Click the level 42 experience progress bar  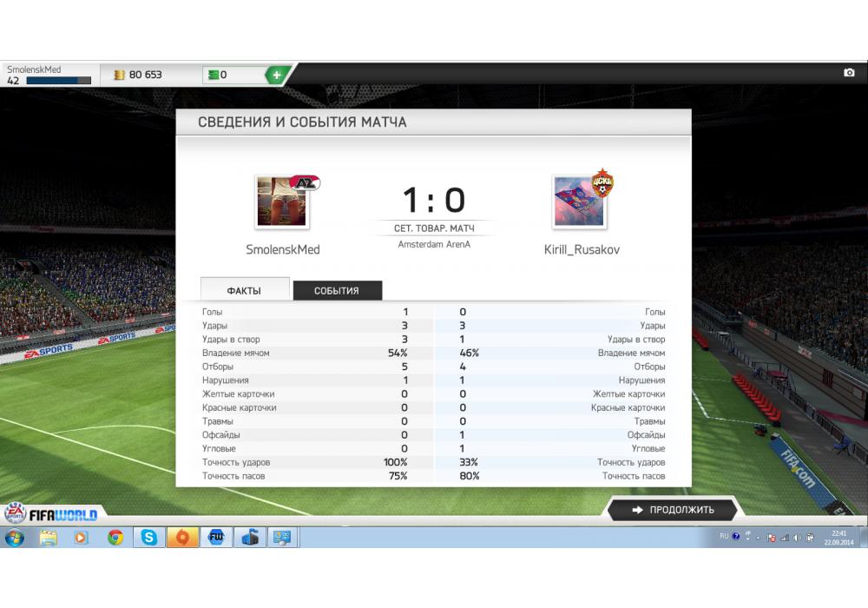pos(59,81)
